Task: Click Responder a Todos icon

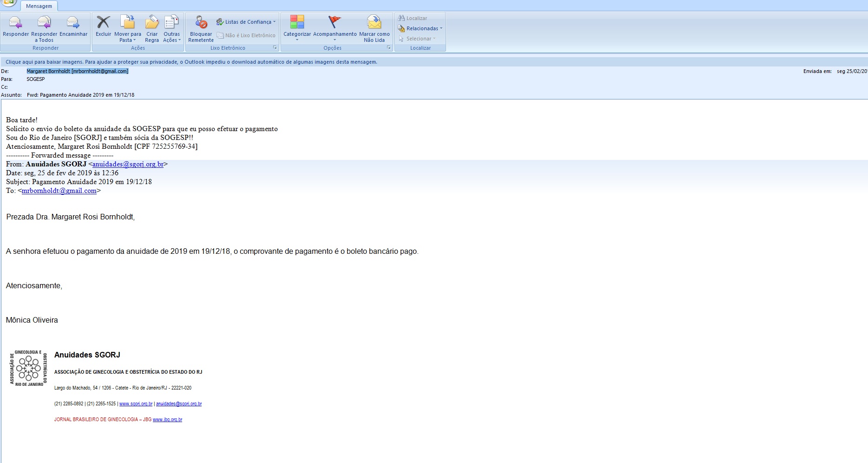Action: [44, 23]
